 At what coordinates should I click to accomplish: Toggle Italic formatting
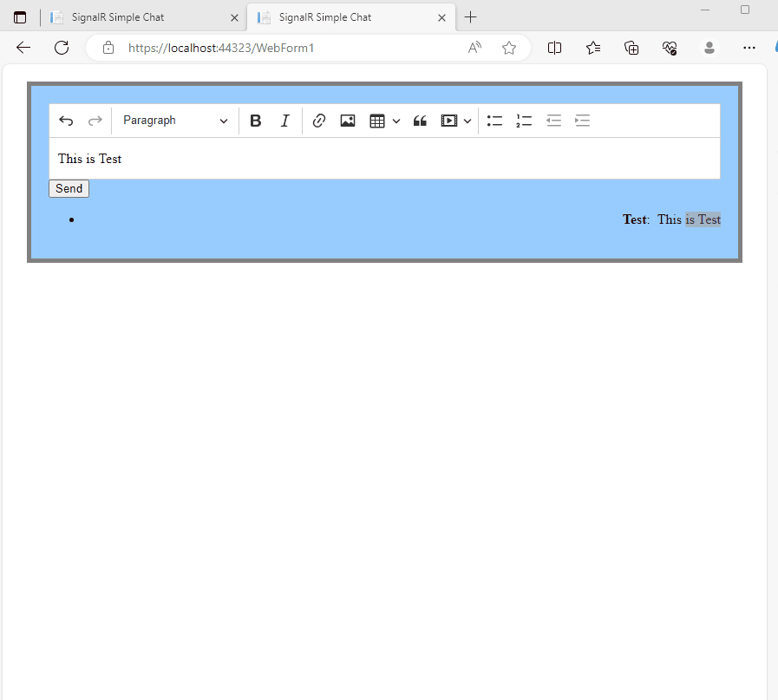tap(284, 121)
